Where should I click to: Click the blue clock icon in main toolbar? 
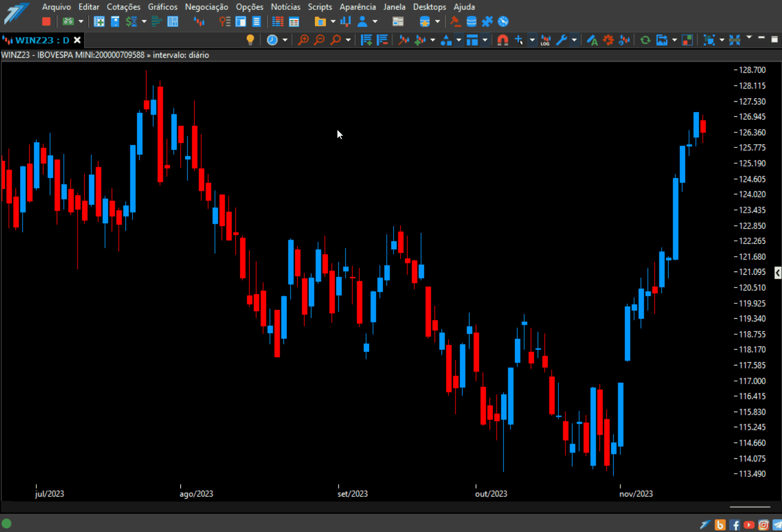(503, 21)
